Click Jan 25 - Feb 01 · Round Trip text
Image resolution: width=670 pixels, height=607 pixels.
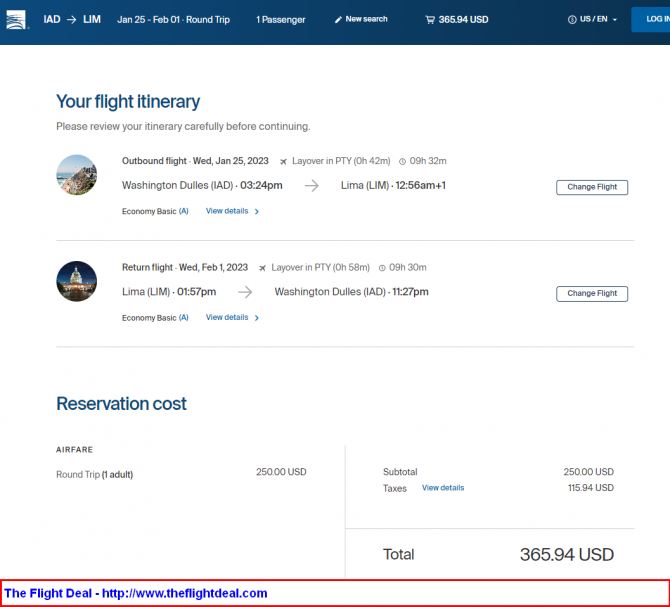coord(173,20)
